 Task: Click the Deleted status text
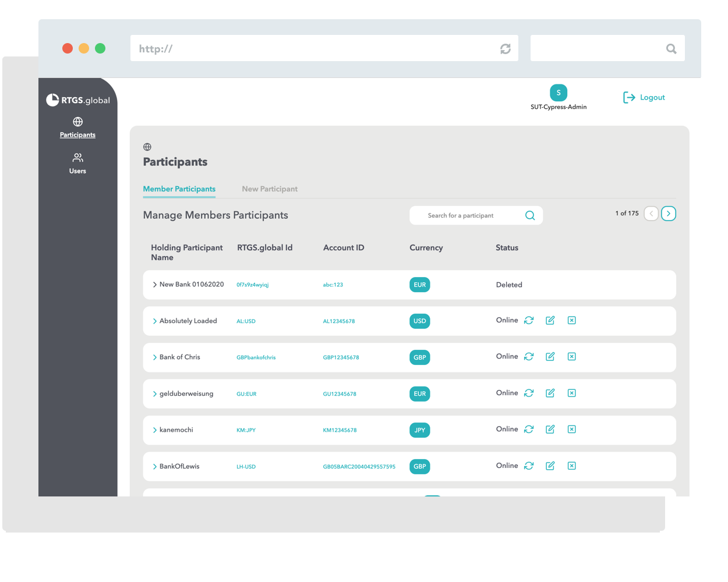pyautogui.click(x=509, y=285)
